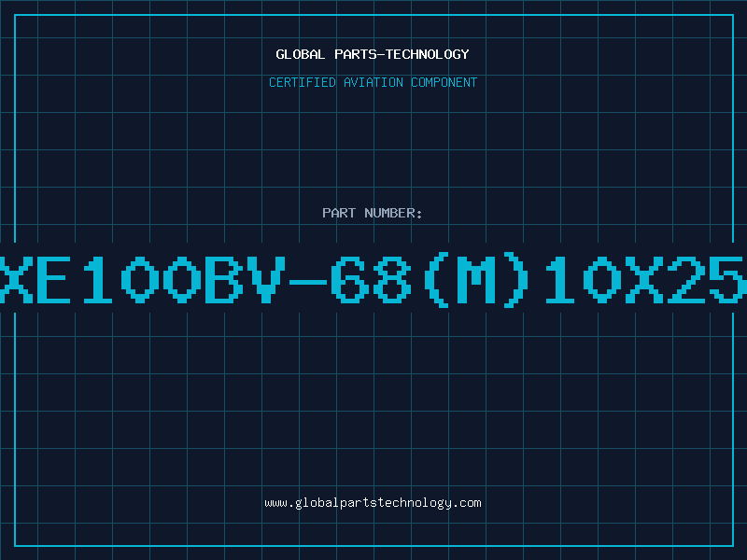Click the word GLOBAL in the title
747x560 pixels.
point(301,54)
